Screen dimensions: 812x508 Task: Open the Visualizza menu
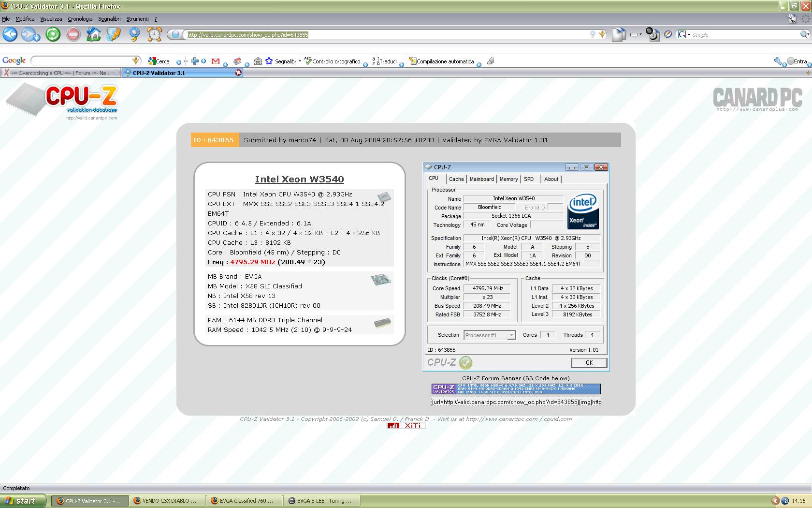51,19
